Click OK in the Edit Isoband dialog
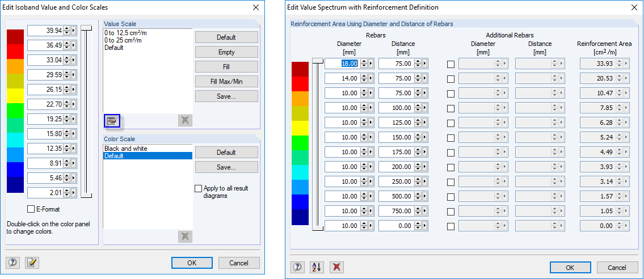This screenshot has height=279, width=644. [x=192, y=263]
